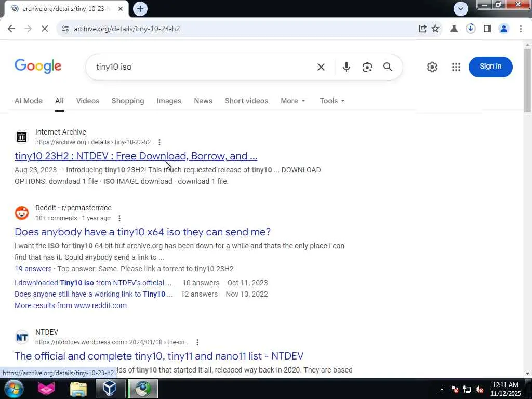Screen dimensions: 532x399
Task: Submit search with magnifier icon
Action: 388,67
